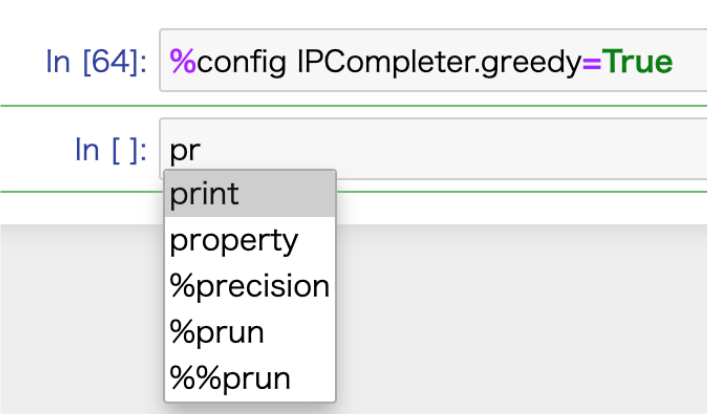This screenshot has width=714, height=414.
Task: Choose the "%%prun" cell magic suggestion
Action: [x=230, y=378]
